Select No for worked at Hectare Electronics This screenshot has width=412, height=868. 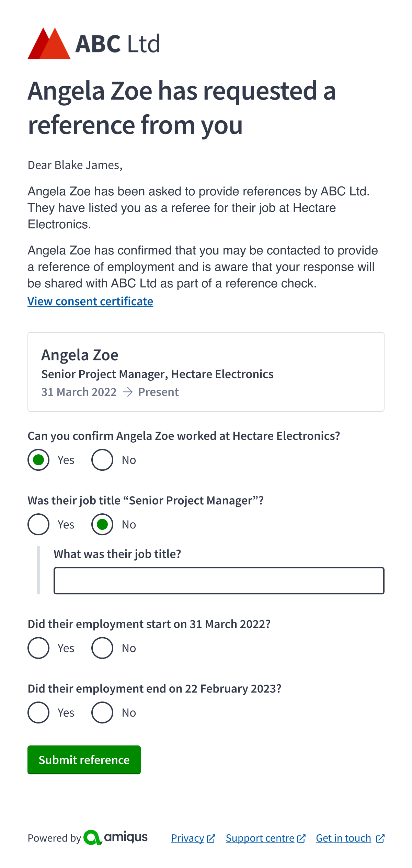coord(102,460)
